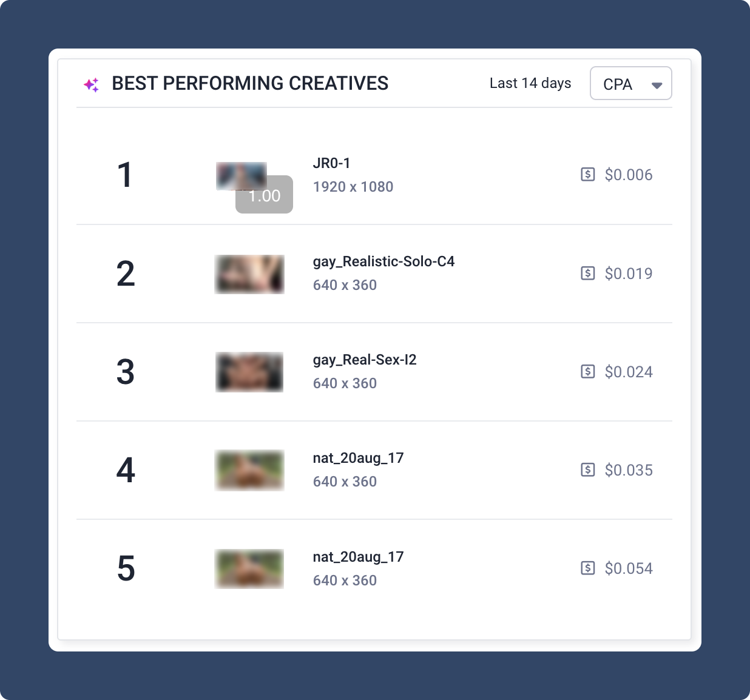Screen dimensions: 750x700
Task: Click the dollar icon next to $0.054
Action: (x=587, y=568)
